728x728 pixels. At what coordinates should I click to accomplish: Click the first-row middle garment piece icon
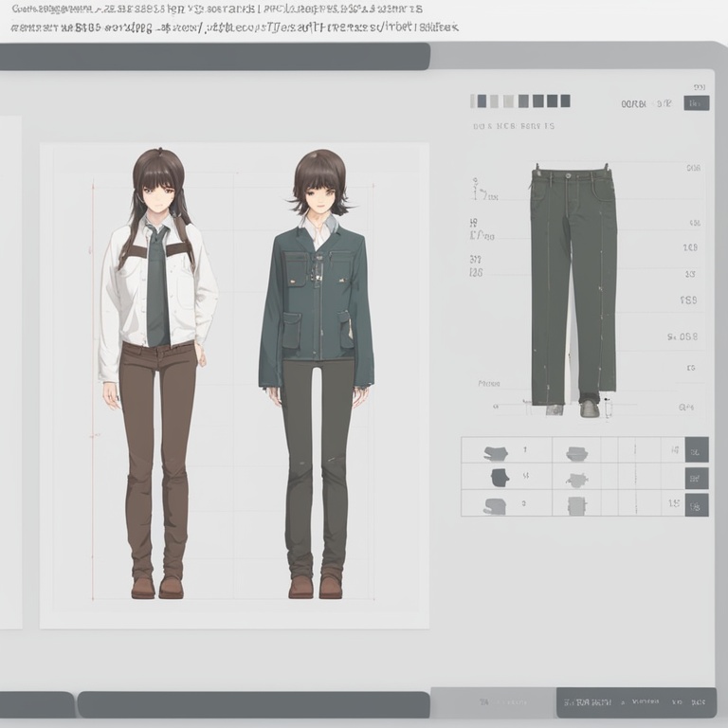(576, 453)
